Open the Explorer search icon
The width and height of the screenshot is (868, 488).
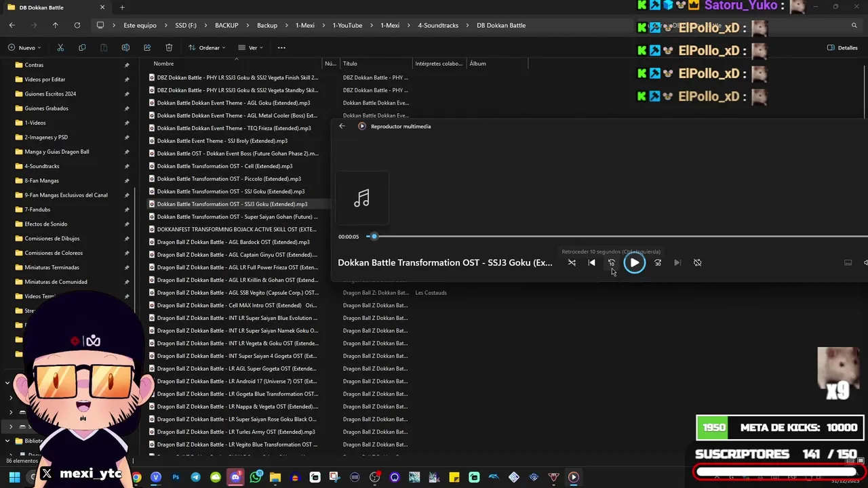coord(854,25)
